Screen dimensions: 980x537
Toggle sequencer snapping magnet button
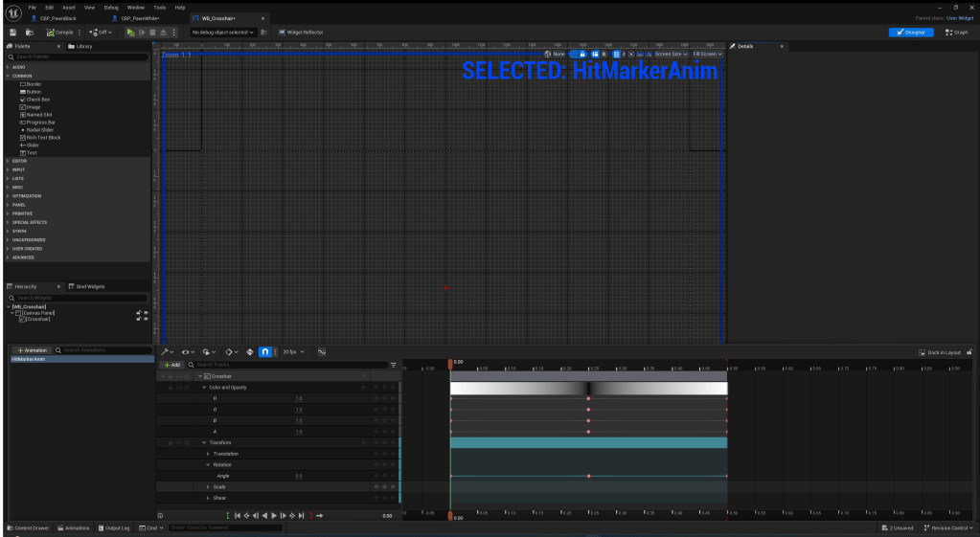click(x=265, y=351)
